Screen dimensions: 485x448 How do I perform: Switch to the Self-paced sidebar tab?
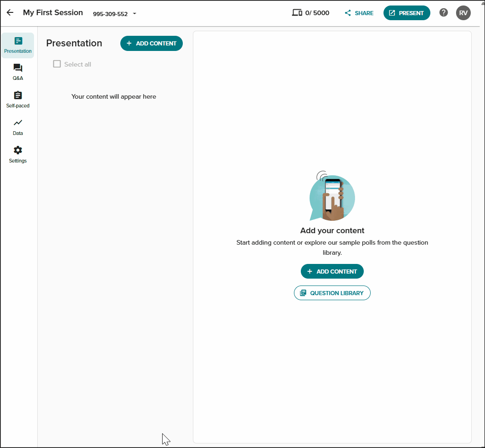[18, 100]
